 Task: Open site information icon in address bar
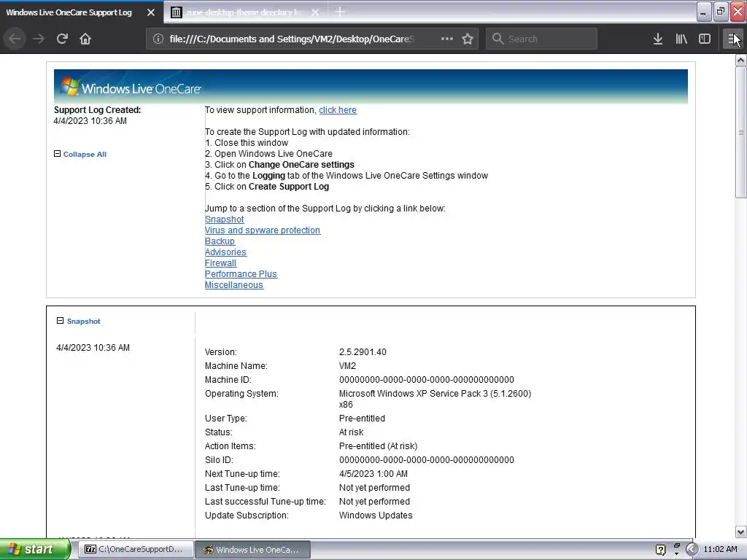pos(158,39)
